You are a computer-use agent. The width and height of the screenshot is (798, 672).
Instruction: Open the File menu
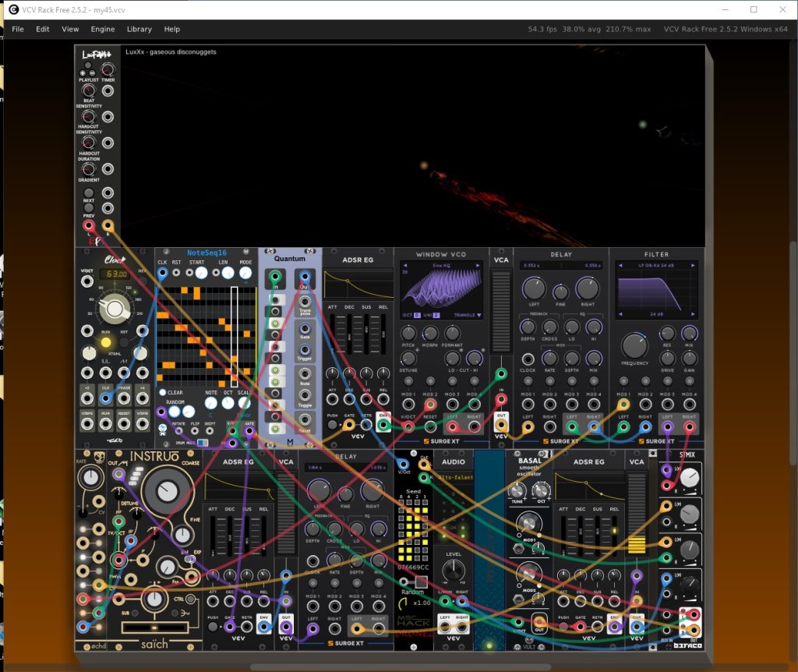(18, 29)
